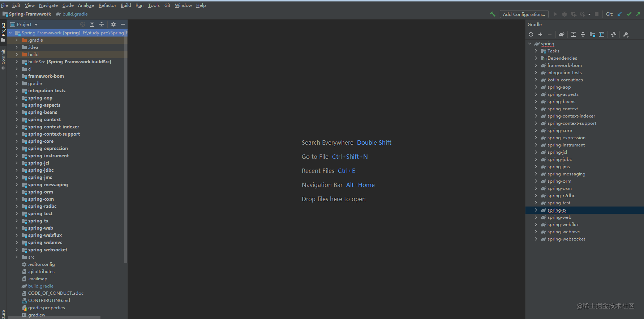Viewport: 644px width, 319px height.
Task: Select spring-websocket folder in Project tree
Action: [x=48, y=250]
